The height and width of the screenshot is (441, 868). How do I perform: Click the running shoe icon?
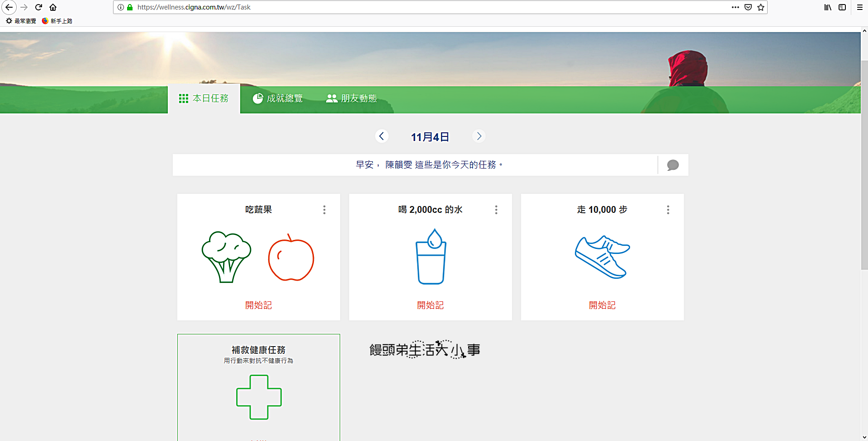coord(602,257)
